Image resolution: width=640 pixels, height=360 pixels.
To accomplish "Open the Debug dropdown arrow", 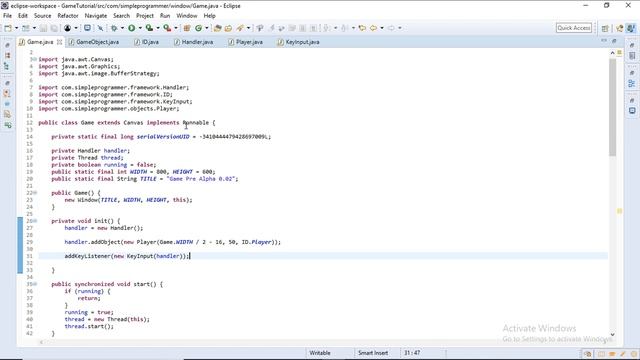I will 122,28.
